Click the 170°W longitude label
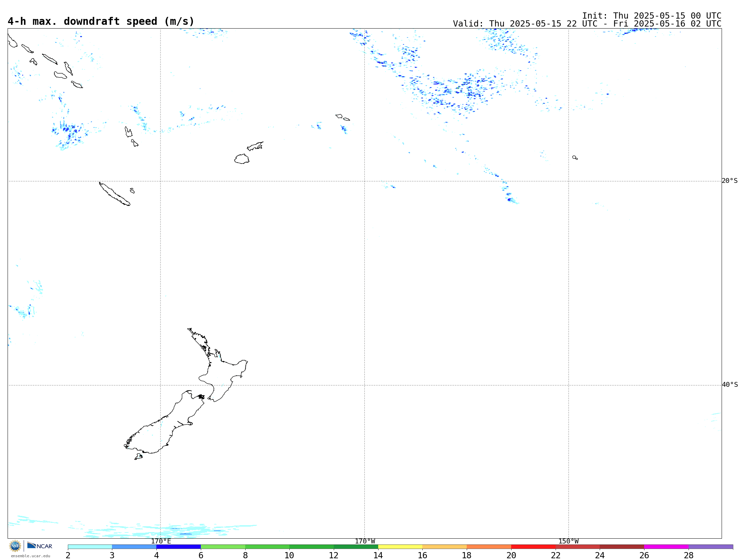The height and width of the screenshot is (560, 744). [x=365, y=541]
